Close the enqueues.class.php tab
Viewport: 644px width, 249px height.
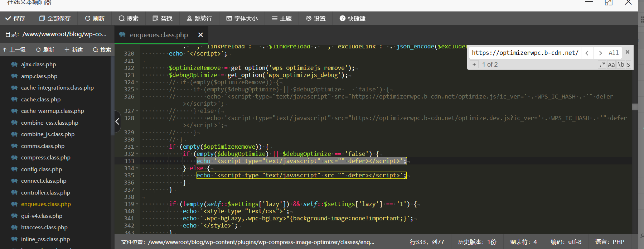[x=200, y=35]
